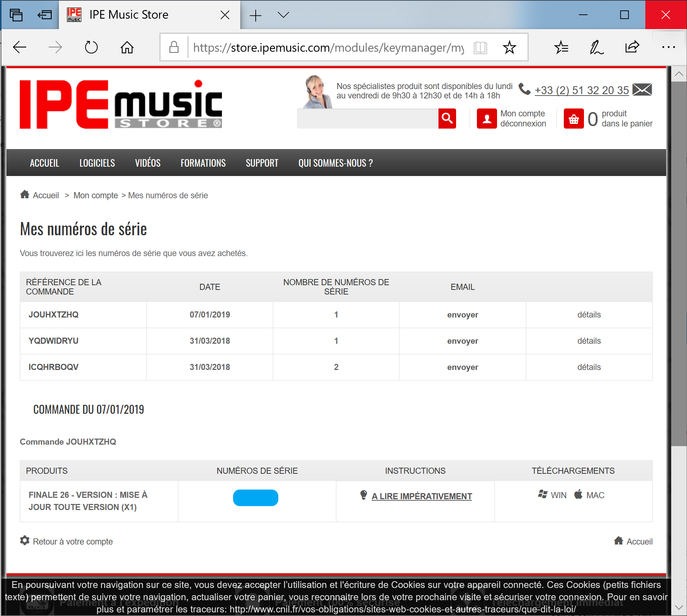Click détails for order YQDWIDRYU

[589, 341]
